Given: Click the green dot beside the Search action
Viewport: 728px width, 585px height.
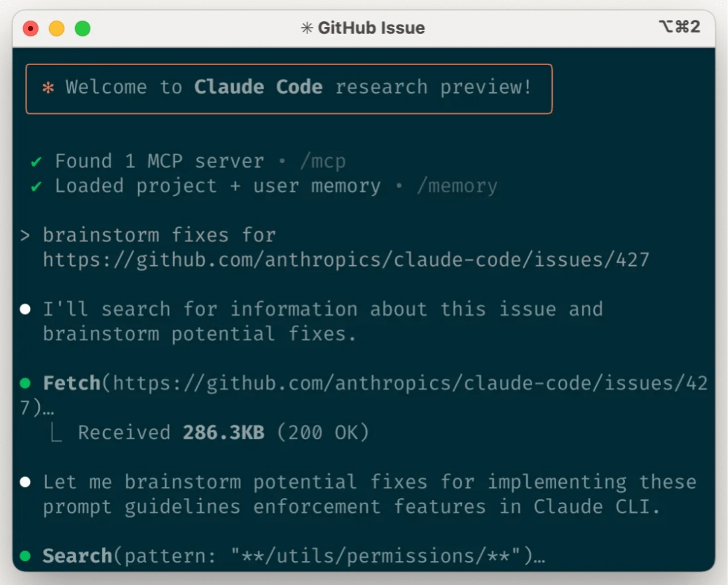Looking at the screenshot, I should coord(24,556).
